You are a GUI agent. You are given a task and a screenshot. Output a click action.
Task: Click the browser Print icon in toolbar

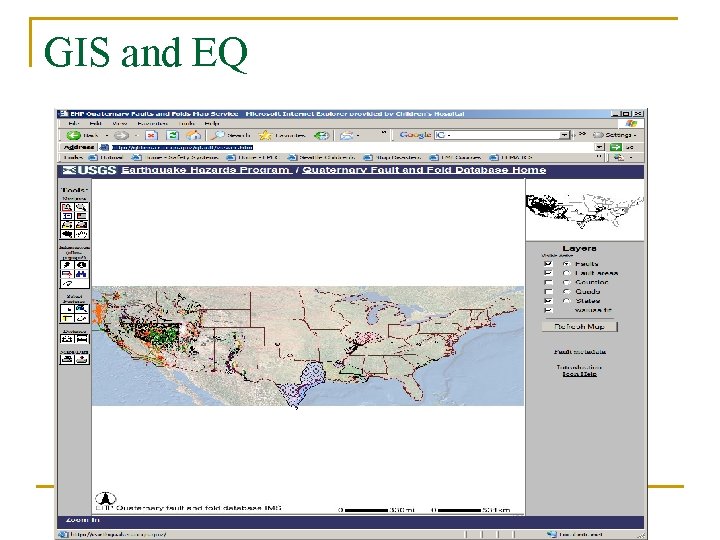pyautogui.click(x=347, y=135)
